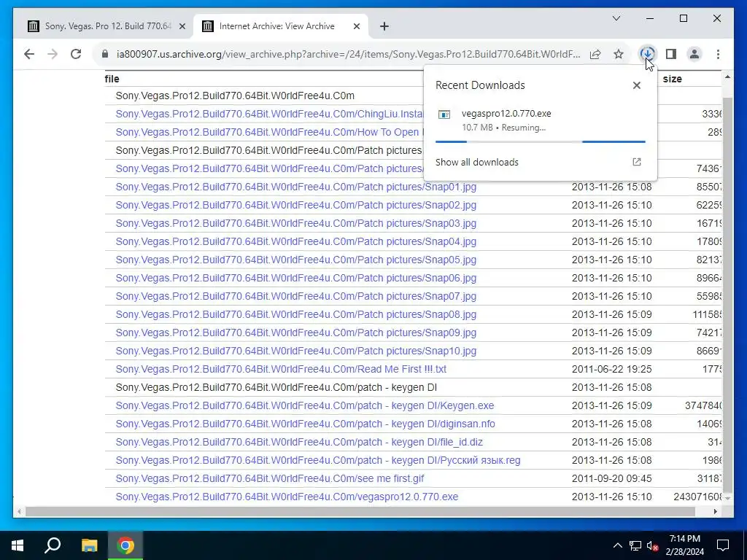
Task: Open Windows taskbar search
Action: 53,545
